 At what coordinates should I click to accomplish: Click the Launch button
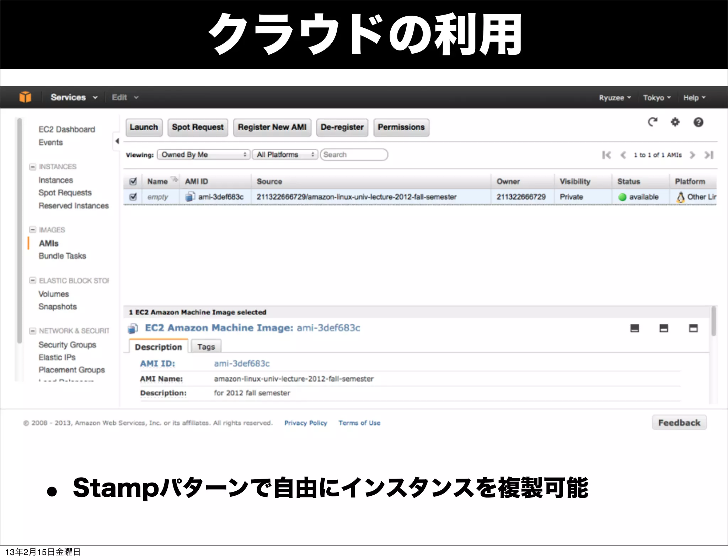144,127
